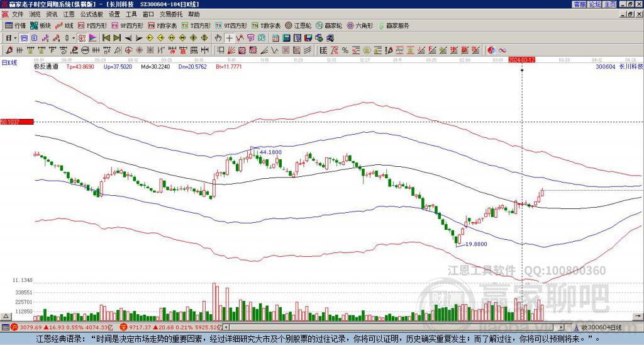Screen dimensions: 644x345
Task: Click the volume panel triangle expand button
Action: (5, 316)
